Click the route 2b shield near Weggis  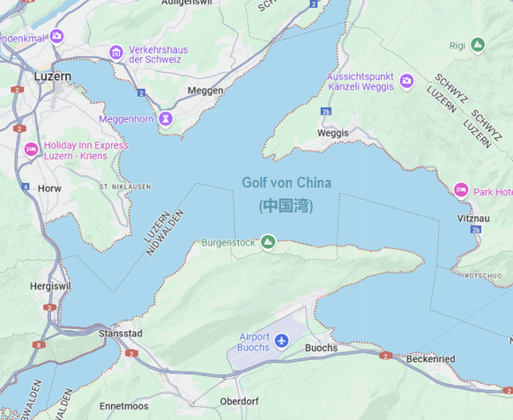pyautogui.click(x=326, y=112)
